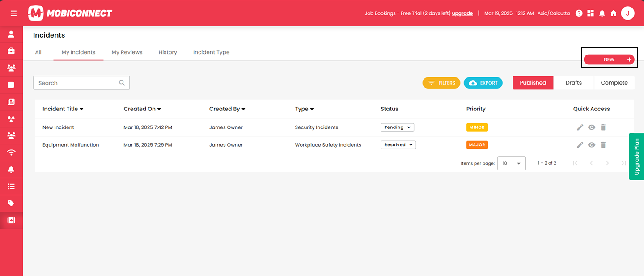Open the Wi-Fi icon in the sidebar
The image size is (644, 276).
point(11,152)
